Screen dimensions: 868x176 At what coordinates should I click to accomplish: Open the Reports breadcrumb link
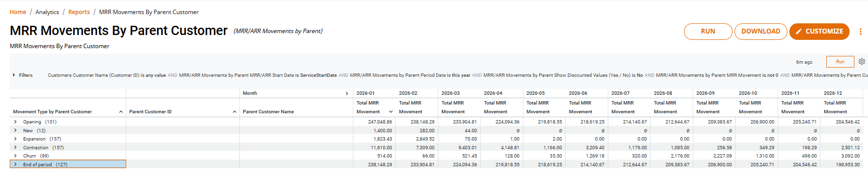(79, 12)
